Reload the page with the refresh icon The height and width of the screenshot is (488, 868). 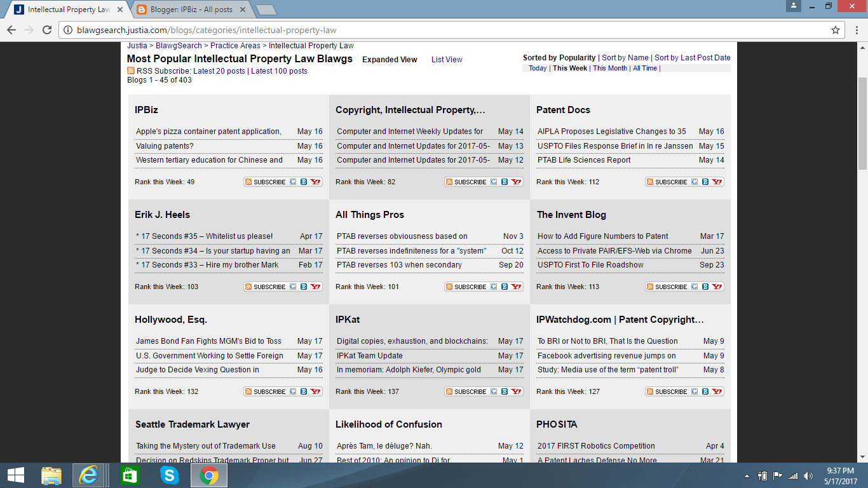46,30
